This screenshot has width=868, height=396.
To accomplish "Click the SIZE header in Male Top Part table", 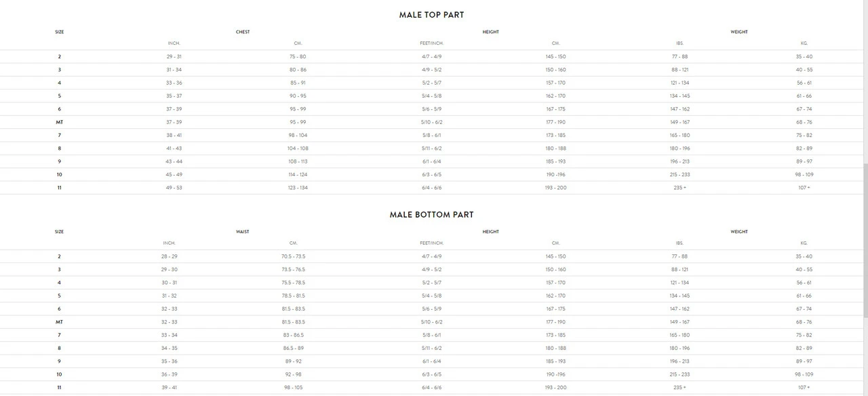I will pyautogui.click(x=59, y=32).
